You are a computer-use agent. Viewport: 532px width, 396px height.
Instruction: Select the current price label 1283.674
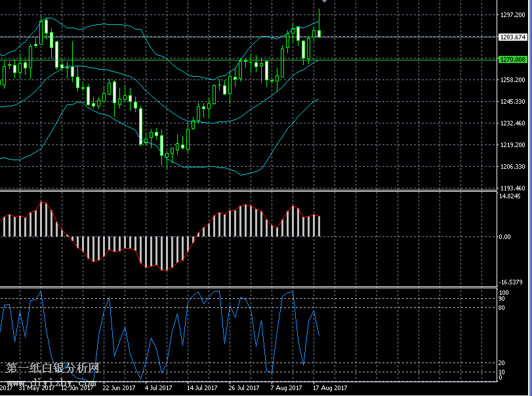513,37
